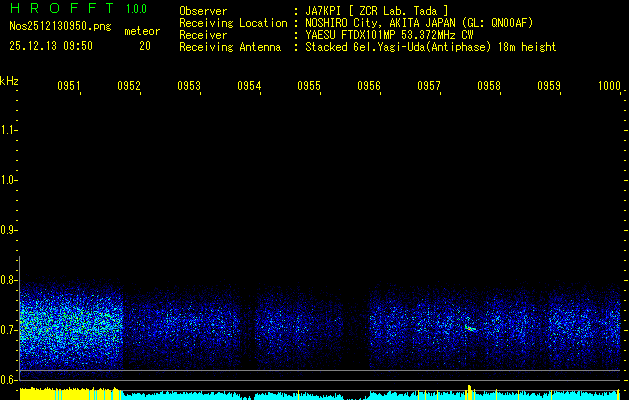Screen dimensions: 629x400
Task: Select the 0955 time tick label
Action: [x=309, y=87]
